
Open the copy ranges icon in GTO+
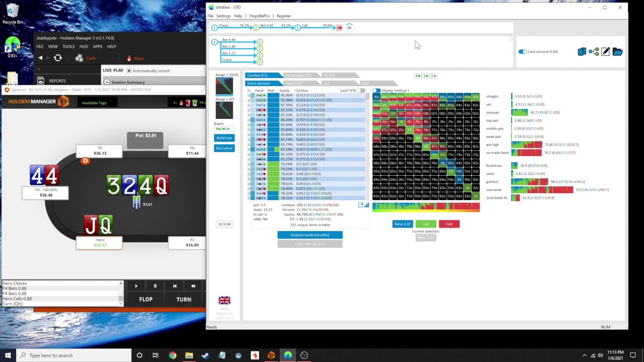[582, 52]
